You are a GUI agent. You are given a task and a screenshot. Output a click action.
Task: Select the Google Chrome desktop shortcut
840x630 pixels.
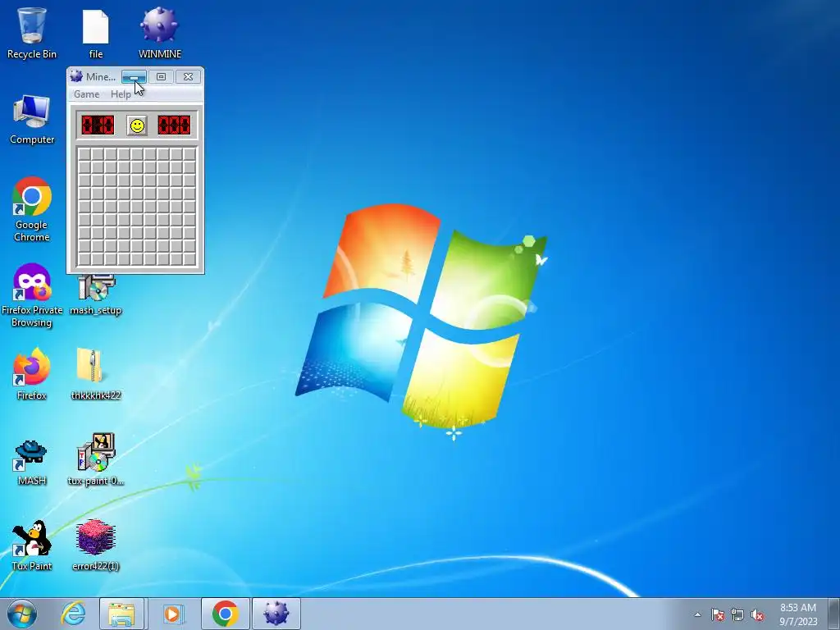click(32, 209)
